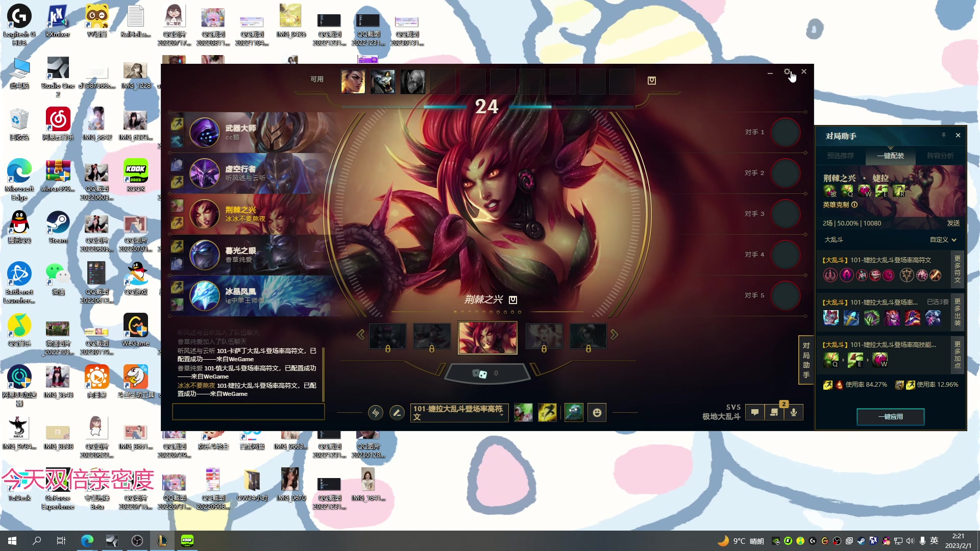Click skin pagination dots under skin name
This screenshot has width=980, height=551.
coord(487,312)
